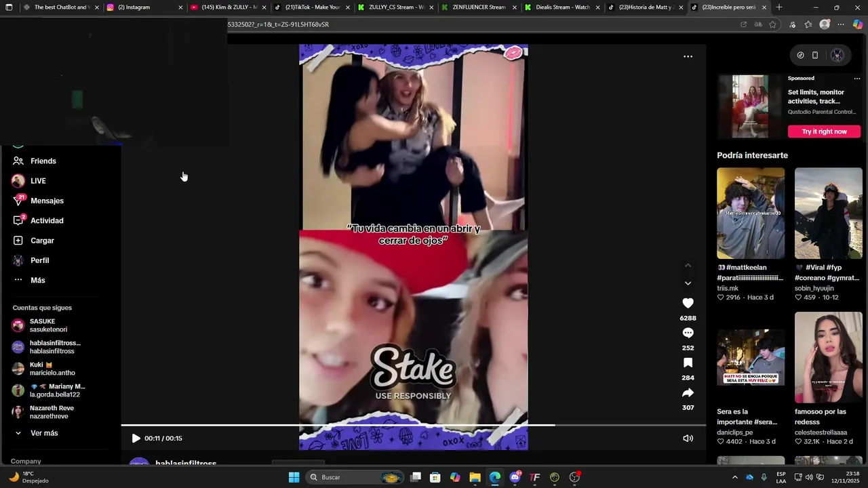Viewport: 868px width, 488px height.
Task: Open comments via the speech bubble icon
Action: [x=688, y=333]
